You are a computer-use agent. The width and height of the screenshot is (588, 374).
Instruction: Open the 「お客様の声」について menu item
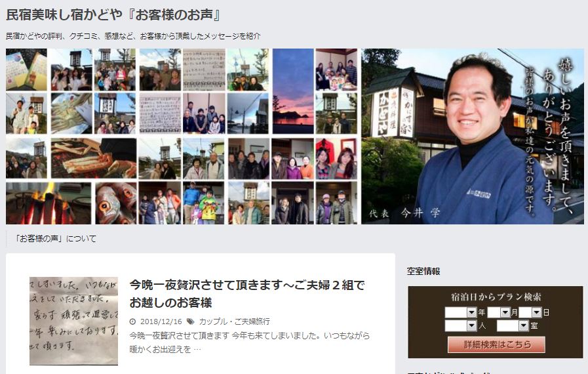point(55,239)
